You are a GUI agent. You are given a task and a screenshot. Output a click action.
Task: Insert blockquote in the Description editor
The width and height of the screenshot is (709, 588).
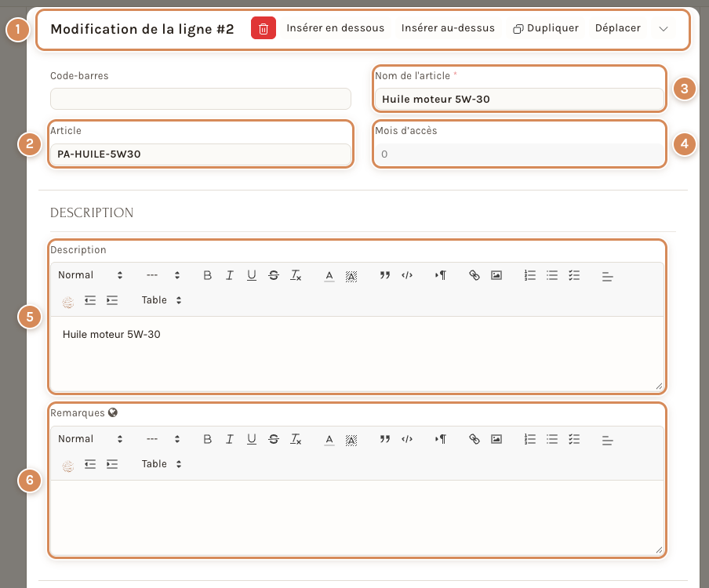(385, 275)
